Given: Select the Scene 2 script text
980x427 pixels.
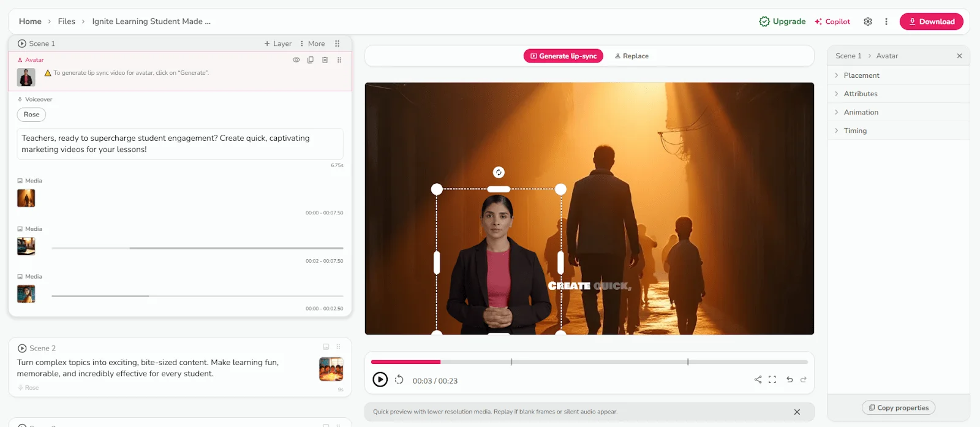Looking at the screenshot, I should pos(148,368).
